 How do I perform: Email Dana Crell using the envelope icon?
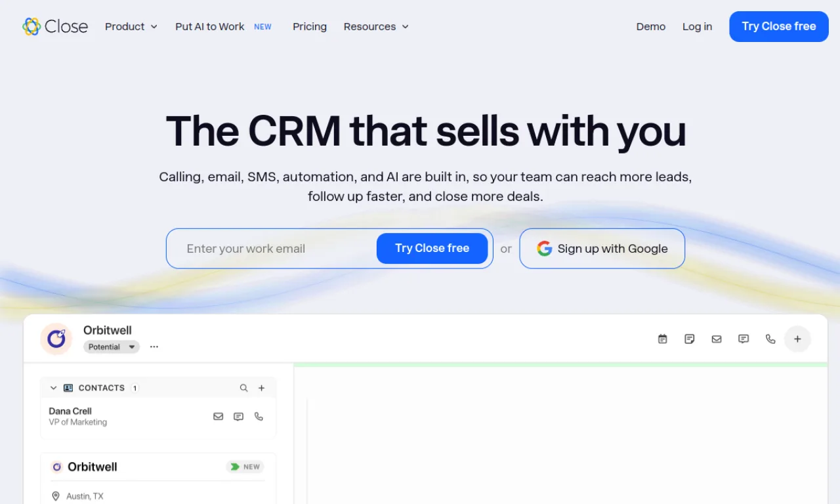coord(219,416)
